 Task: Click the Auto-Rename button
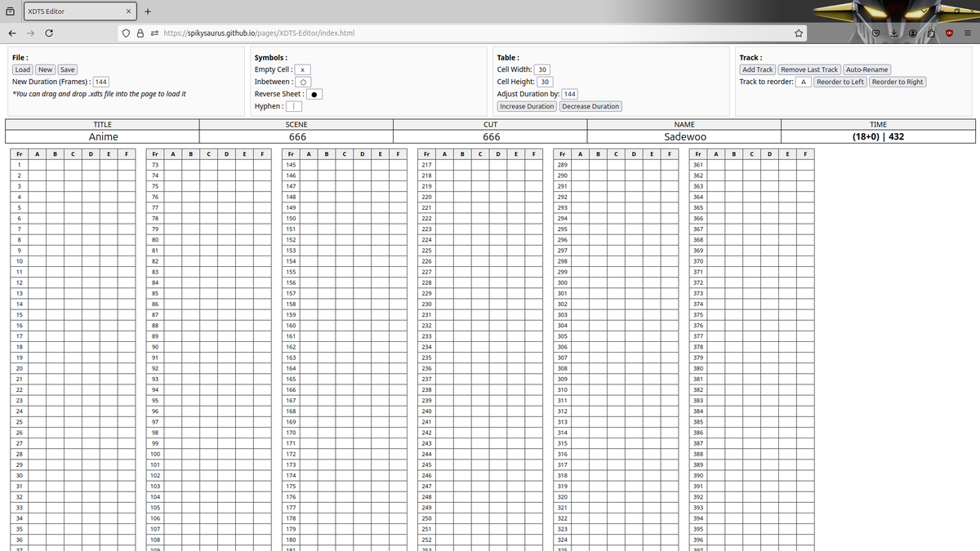[866, 69]
